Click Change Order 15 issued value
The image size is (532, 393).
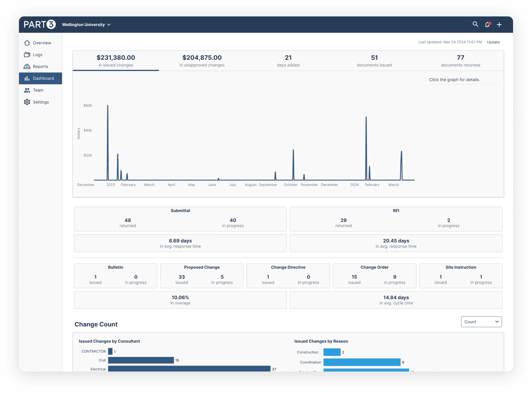(354, 277)
